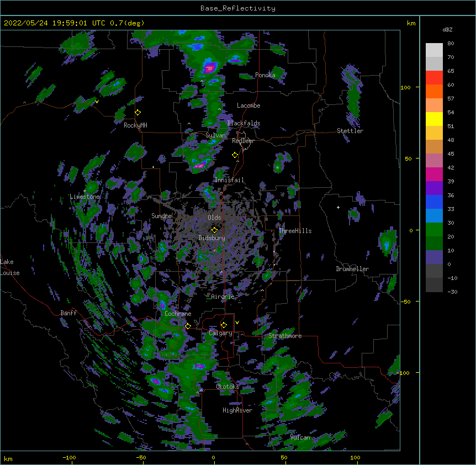476x465 pixels.
Task: Click the km unit label at bottom left
Action: click(8, 458)
